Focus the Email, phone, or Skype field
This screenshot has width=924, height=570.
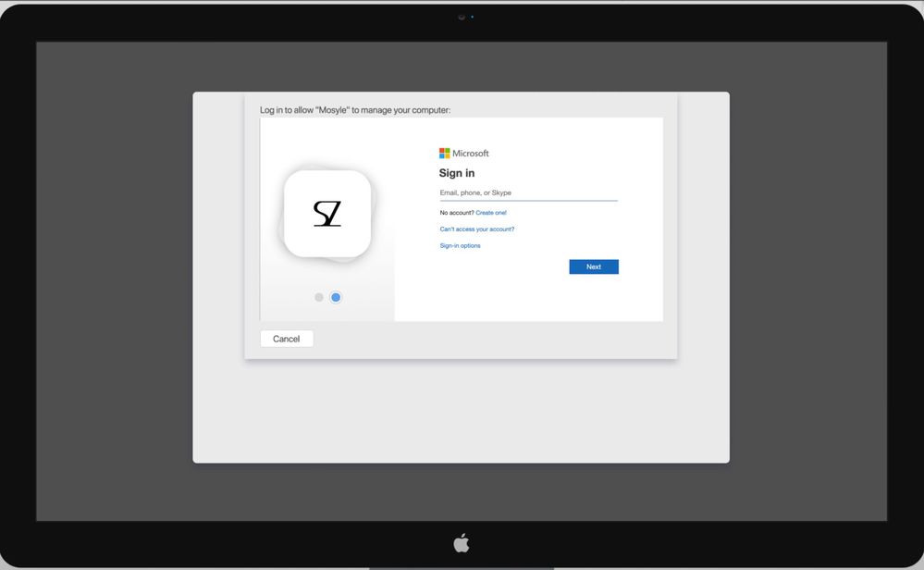point(528,192)
